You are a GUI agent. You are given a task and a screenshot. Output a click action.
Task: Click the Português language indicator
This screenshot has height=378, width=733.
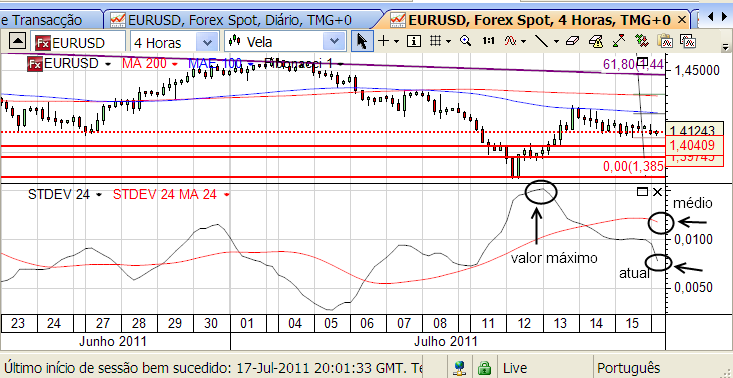click(x=629, y=368)
